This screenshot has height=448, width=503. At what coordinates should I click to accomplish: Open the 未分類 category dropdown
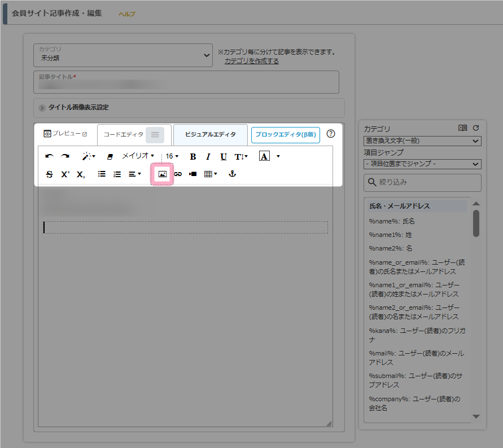point(123,55)
